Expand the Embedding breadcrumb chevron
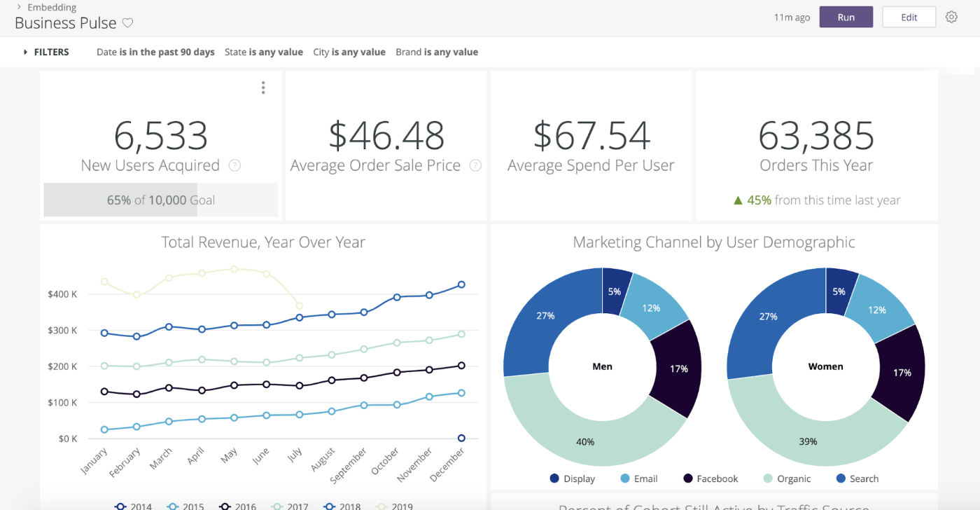 point(19,7)
